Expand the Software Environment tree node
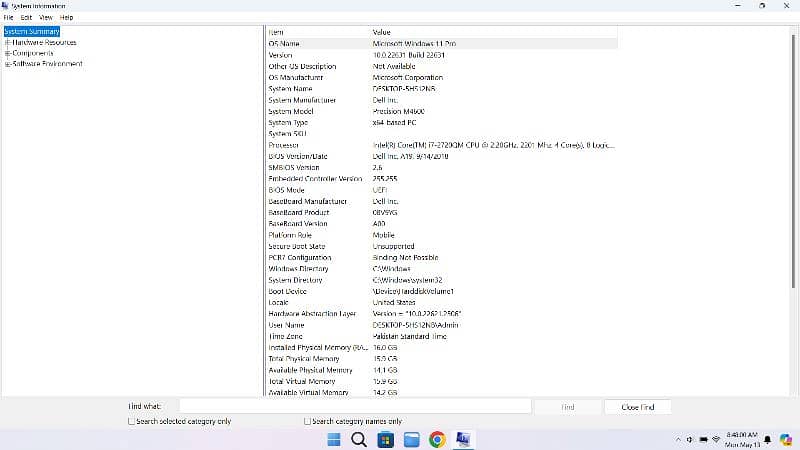The height and width of the screenshot is (450, 800). pyautogui.click(x=7, y=64)
